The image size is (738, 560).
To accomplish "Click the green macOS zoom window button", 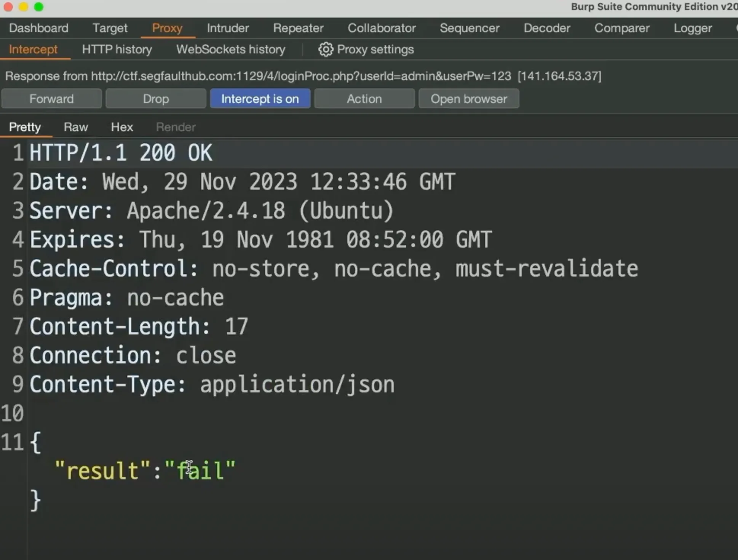I will pyautogui.click(x=39, y=7).
